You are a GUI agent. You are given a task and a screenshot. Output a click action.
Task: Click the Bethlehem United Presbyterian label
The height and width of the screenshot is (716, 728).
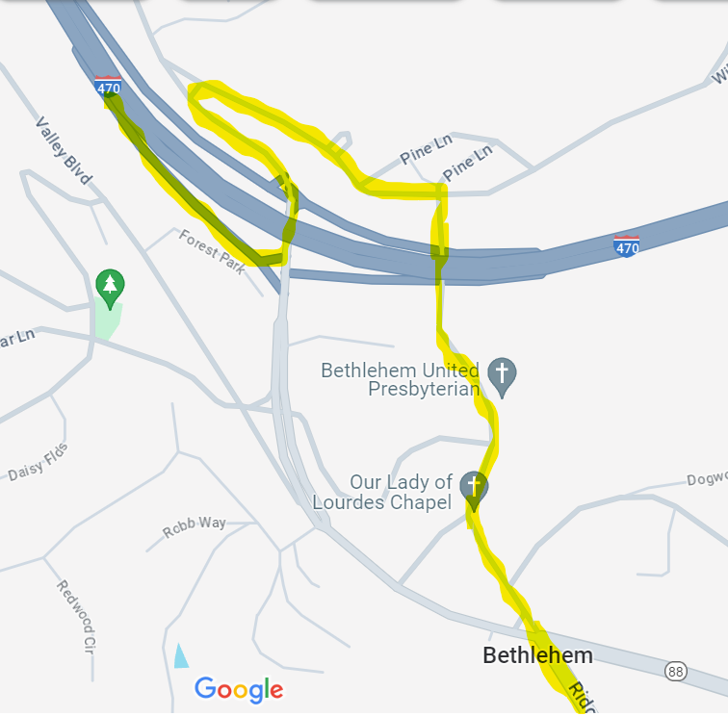pyautogui.click(x=401, y=379)
